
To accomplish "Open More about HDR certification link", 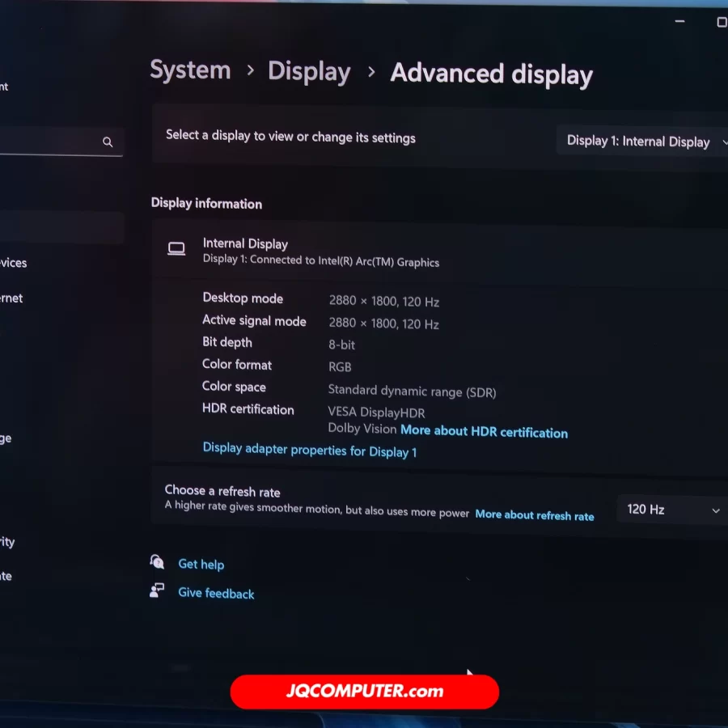I will [x=484, y=432].
